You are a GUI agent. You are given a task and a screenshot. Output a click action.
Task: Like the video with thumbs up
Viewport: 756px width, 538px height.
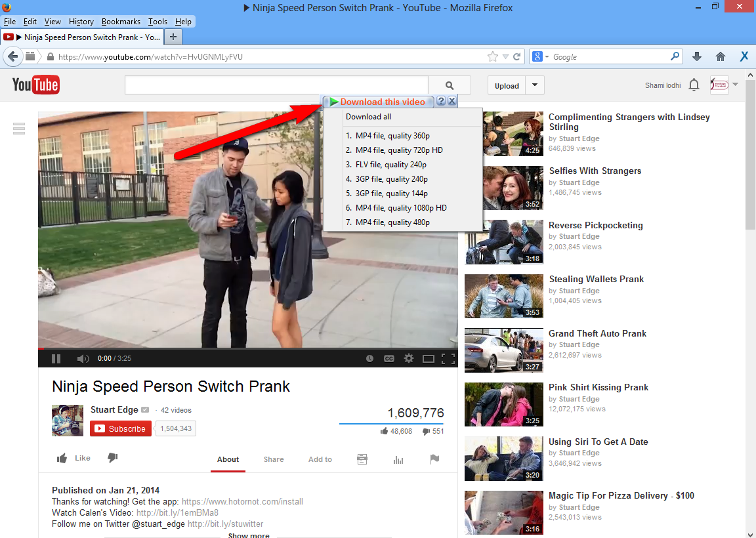point(62,458)
